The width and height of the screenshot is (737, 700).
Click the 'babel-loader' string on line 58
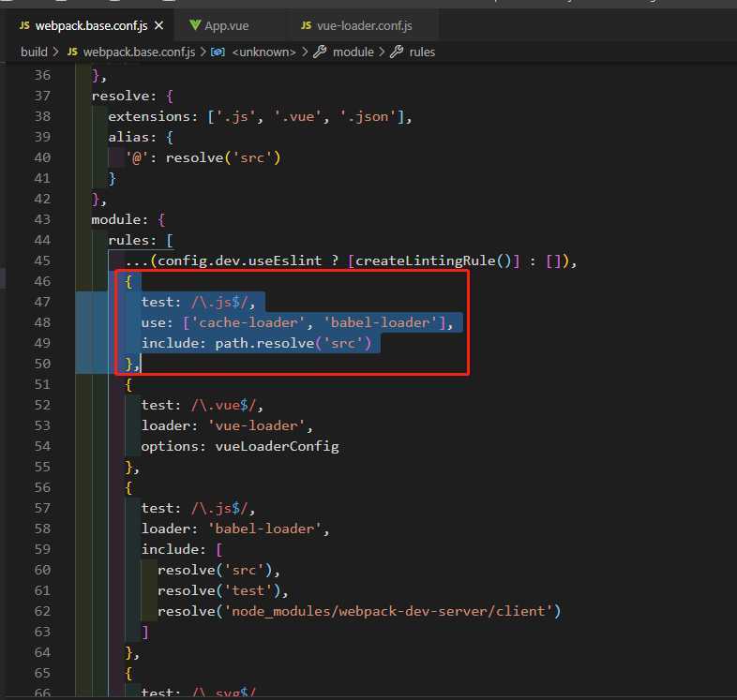pyautogui.click(x=264, y=529)
